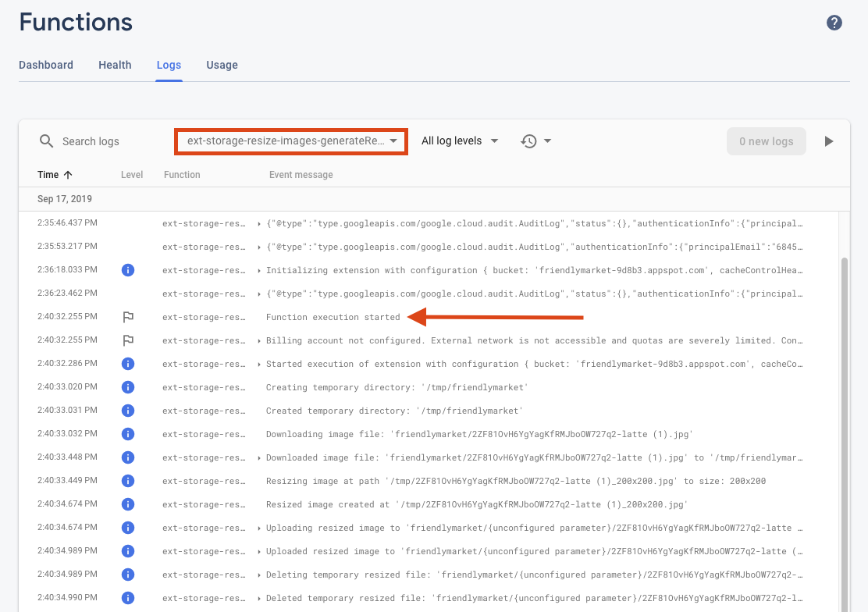Click info icon for Initializing extension log
Image resolution: width=868 pixels, height=612 pixels.
[128, 270]
